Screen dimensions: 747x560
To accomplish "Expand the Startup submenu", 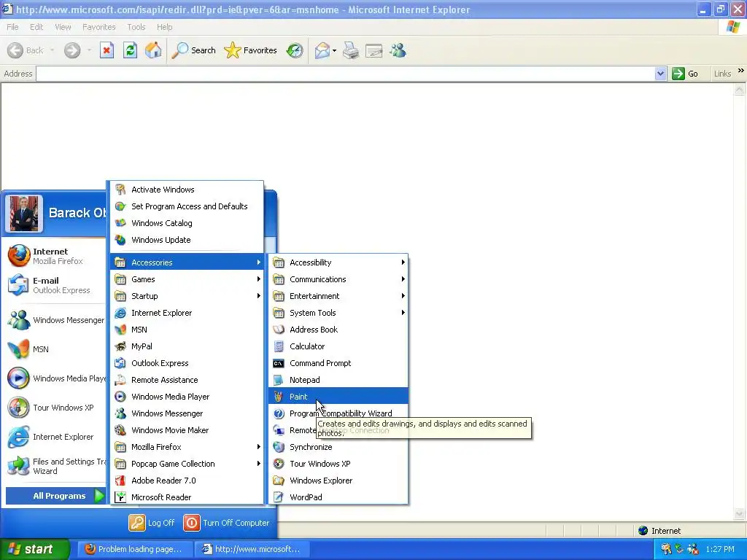I will point(187,296).
